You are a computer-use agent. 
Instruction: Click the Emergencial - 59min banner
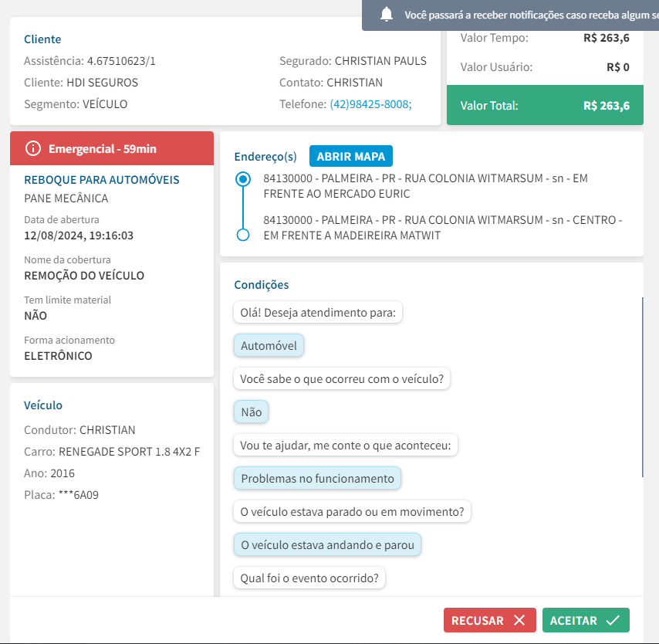112,148
